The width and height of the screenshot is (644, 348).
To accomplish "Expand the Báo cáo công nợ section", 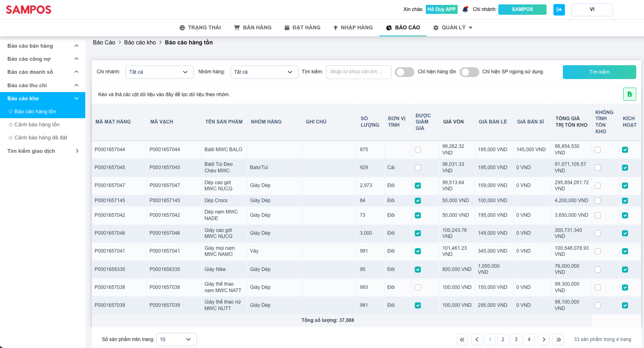I will tap(42, 59).
